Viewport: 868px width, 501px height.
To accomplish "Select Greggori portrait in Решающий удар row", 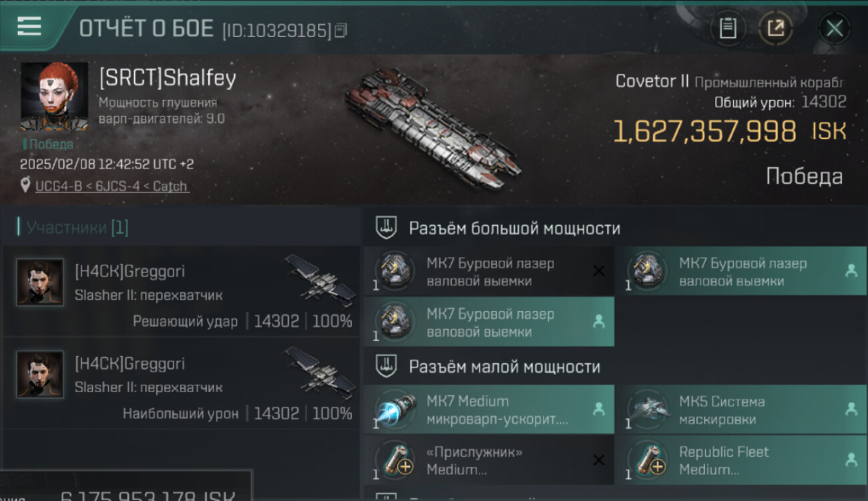I will (40, 283).
